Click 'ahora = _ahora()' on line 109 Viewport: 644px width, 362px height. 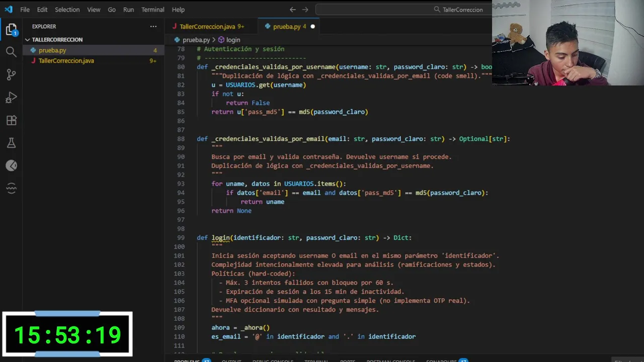click(240, 328)
